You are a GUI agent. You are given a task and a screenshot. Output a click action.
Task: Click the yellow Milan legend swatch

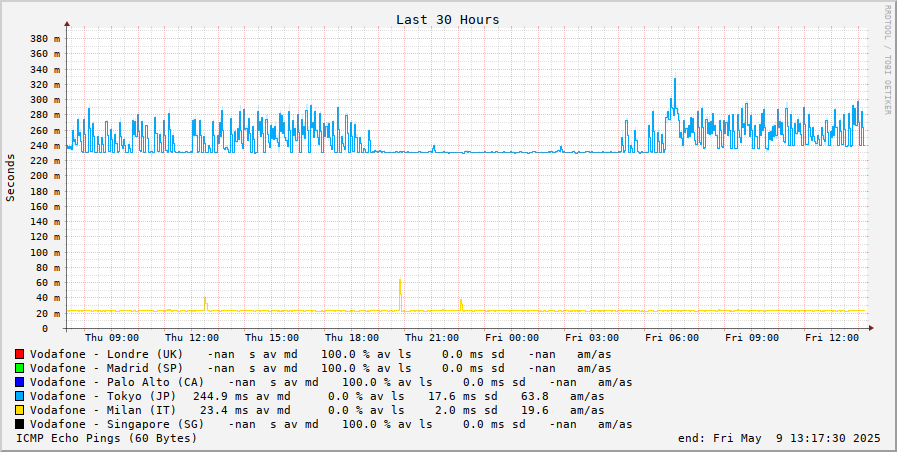point(19,410)
